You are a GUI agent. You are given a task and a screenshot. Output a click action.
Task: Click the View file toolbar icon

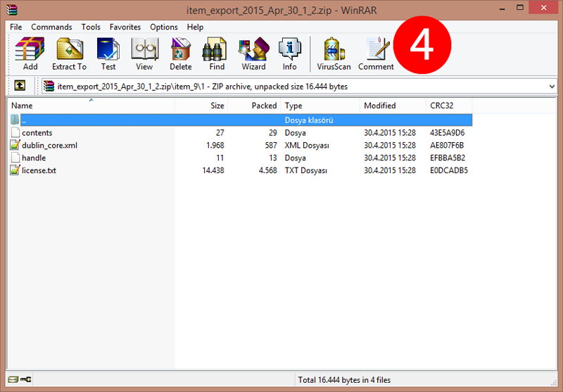pos(145,49)
